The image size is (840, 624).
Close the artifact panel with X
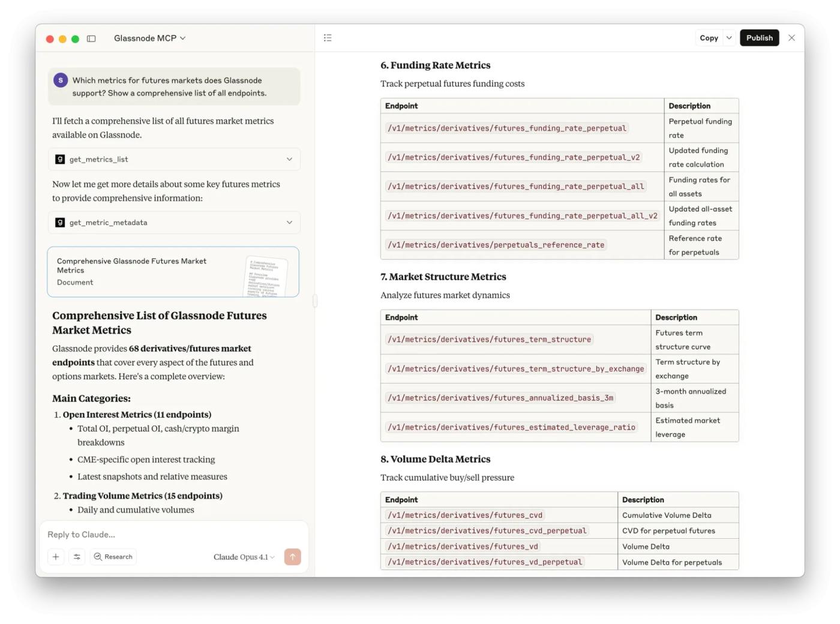coord(791,38)
